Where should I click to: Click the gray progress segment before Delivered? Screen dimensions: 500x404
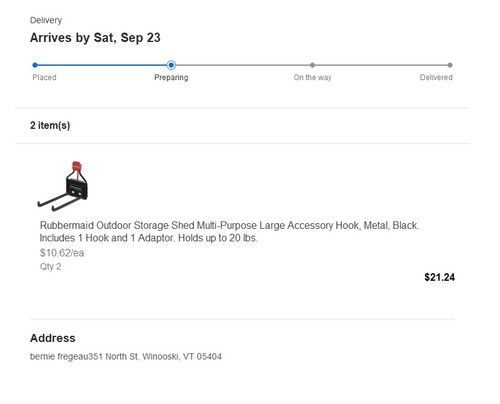[x=381, y=65]
